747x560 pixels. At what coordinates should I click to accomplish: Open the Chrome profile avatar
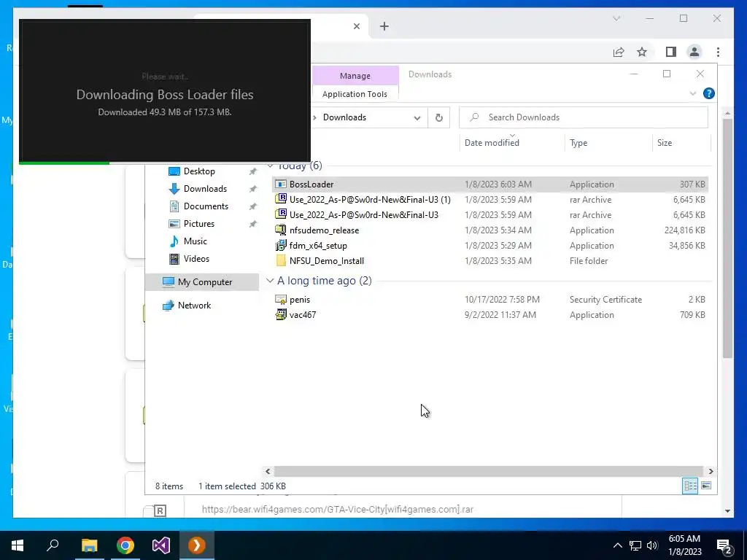[x=694, y=52]
